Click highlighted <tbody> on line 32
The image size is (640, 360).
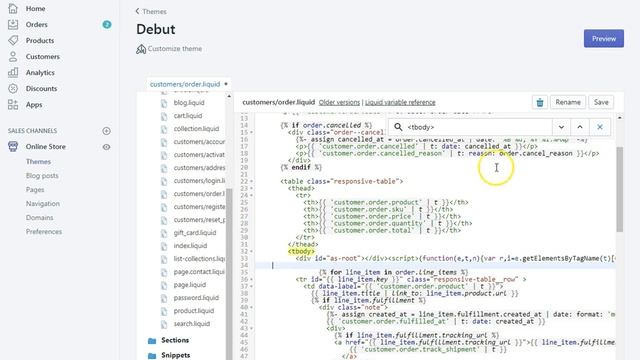301,251
